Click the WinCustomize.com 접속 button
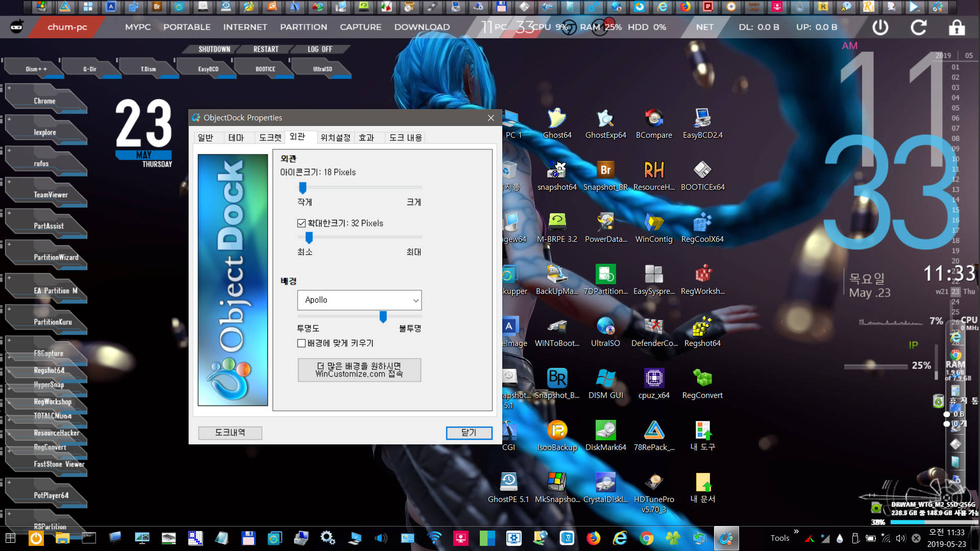The height and width of the screenshot is (551, 980). 359,370
